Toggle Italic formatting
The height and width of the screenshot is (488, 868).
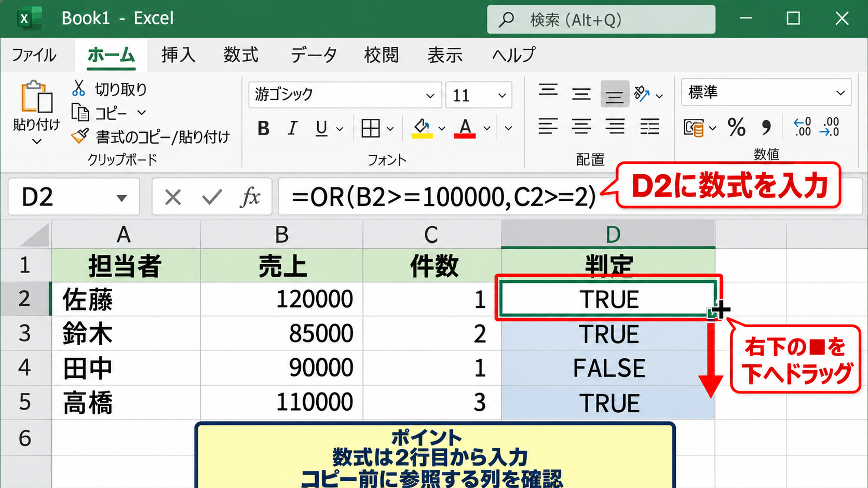click(292, 128)
